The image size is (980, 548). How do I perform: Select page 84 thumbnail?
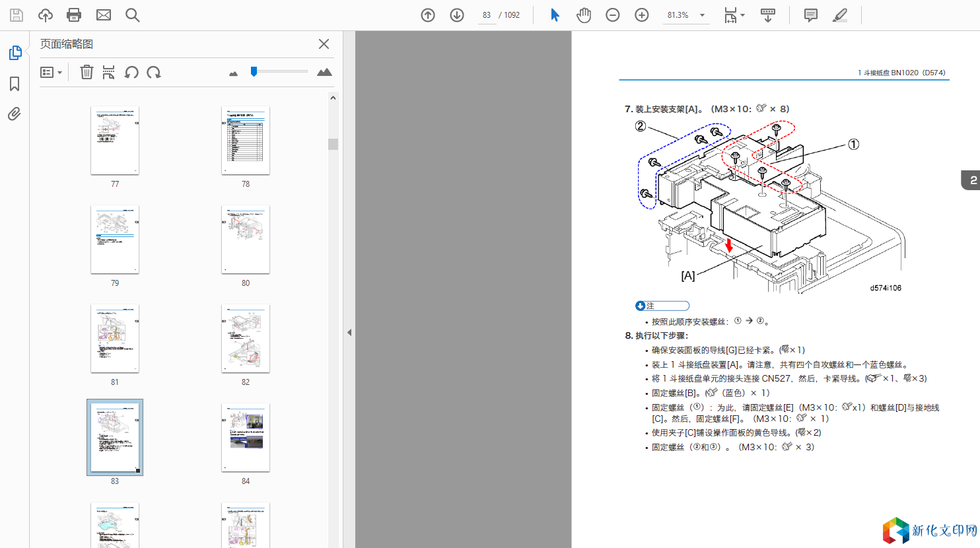click(x=245, y=437)
